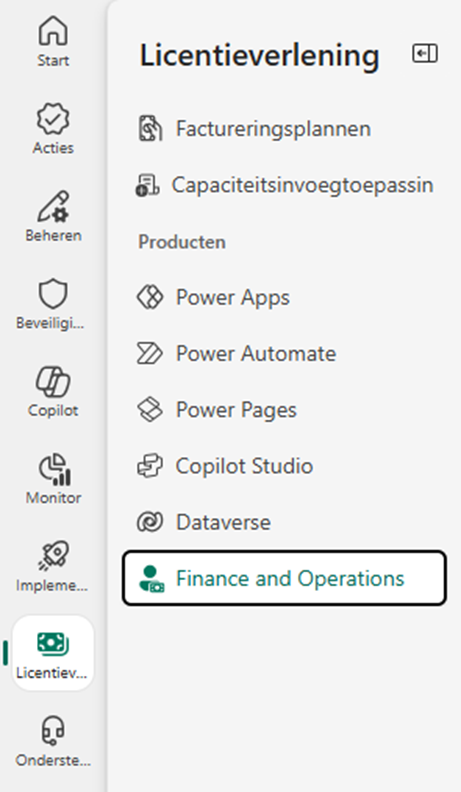Image resolution: width=461 pixels, height=792 pixels.
Task: Select the Beheren pencil-gear icon
Action: pyautogui.click(x=53, y=206)
